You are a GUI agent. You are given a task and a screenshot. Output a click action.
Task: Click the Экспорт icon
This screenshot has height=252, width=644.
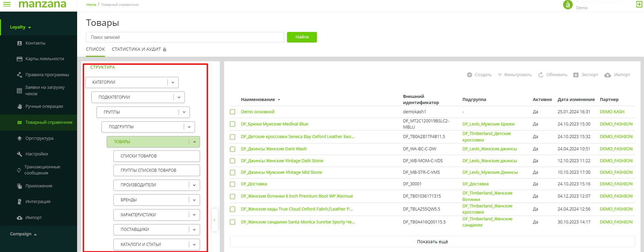tap(576, 75)
